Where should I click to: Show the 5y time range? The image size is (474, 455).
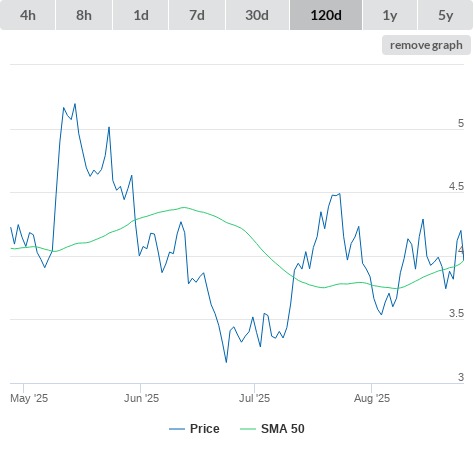coord(445,15)
